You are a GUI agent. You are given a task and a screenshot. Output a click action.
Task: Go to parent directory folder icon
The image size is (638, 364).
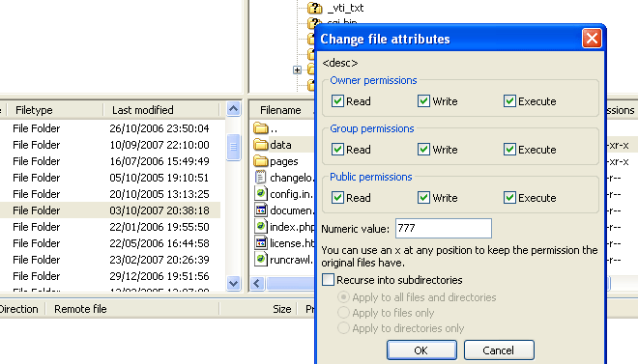(260, 128)
